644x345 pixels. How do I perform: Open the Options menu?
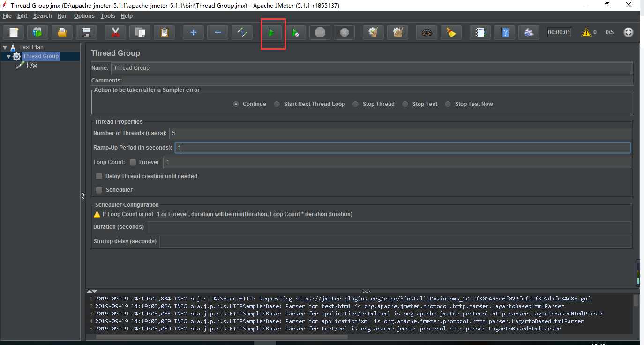click(84, 16)
